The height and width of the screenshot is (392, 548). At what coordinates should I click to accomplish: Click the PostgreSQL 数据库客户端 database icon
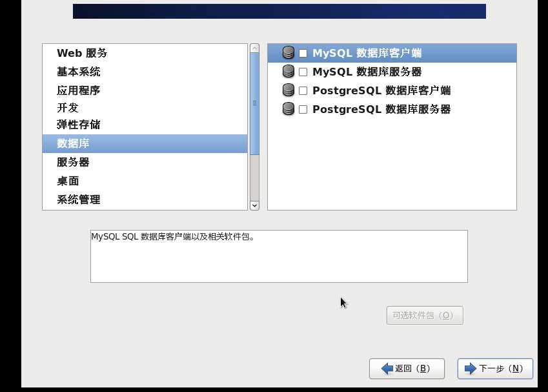pos(289,90)
